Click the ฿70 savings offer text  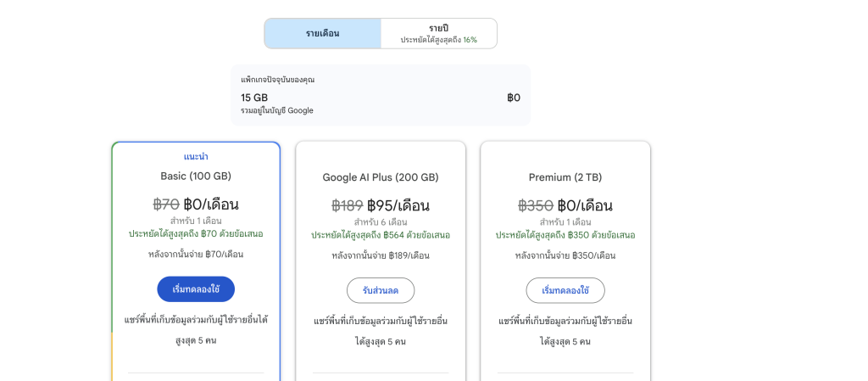point(196,233)
